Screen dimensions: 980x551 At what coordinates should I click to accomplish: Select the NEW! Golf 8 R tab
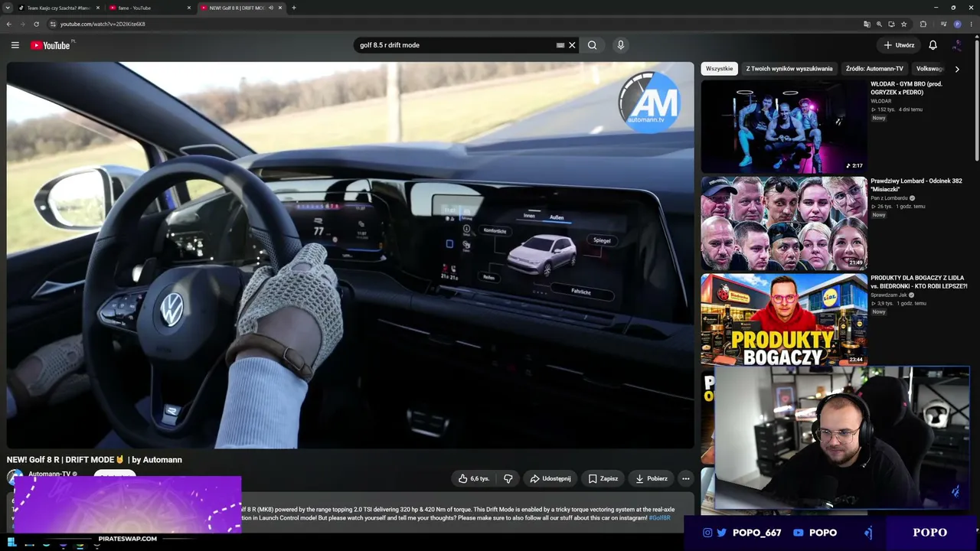pyautogui.click(x=241, y=8)
